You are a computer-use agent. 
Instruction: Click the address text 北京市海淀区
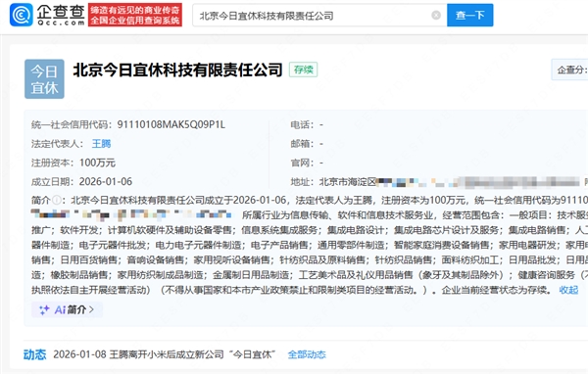(x=348, y=182)
